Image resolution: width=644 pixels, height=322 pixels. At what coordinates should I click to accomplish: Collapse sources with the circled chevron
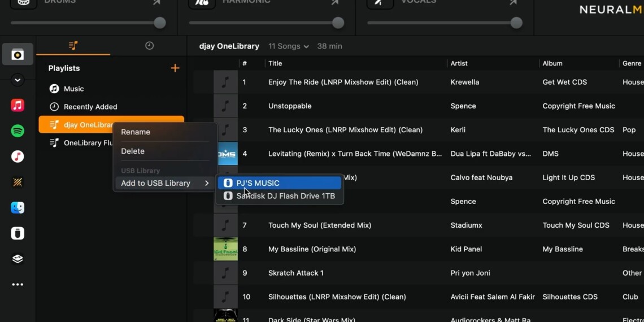point(18,80)
